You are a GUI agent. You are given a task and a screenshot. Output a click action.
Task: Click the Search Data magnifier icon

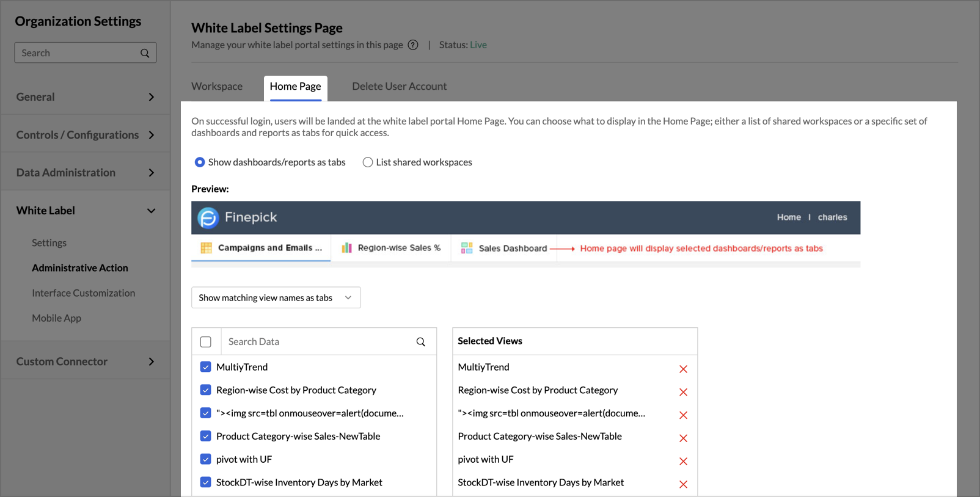[x=420, y=342]
